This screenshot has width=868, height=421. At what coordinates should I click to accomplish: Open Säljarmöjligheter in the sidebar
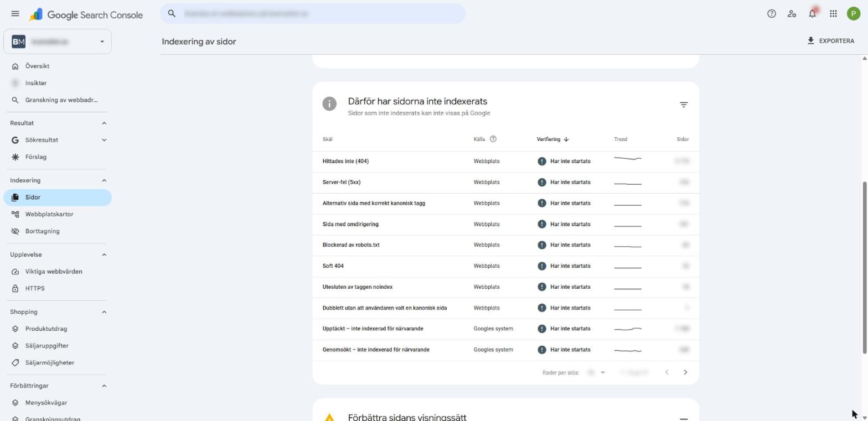[58, 363]
